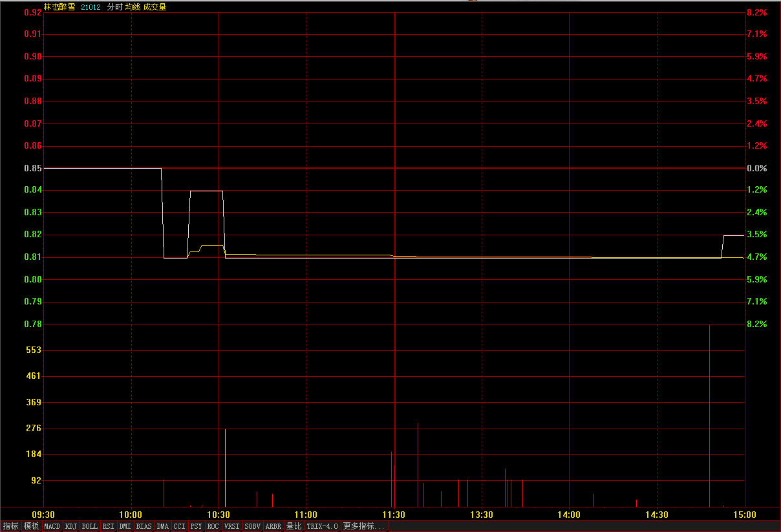Click the upper red 8.2% axis label
781x532 pixels.
(757, 12)
